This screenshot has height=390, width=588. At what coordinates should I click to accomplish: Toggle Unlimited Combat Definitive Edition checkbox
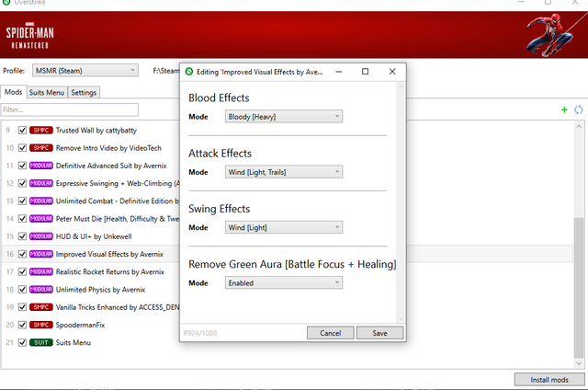[x=22, y=201]
